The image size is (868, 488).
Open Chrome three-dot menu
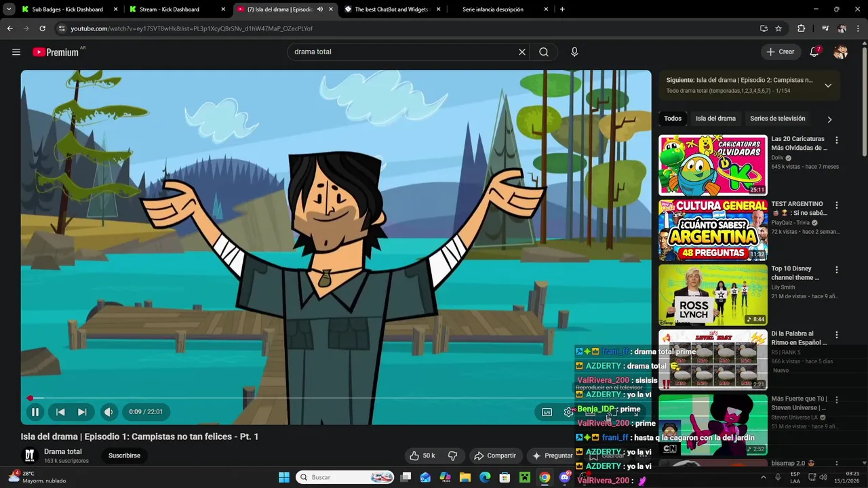coord(859,28)
